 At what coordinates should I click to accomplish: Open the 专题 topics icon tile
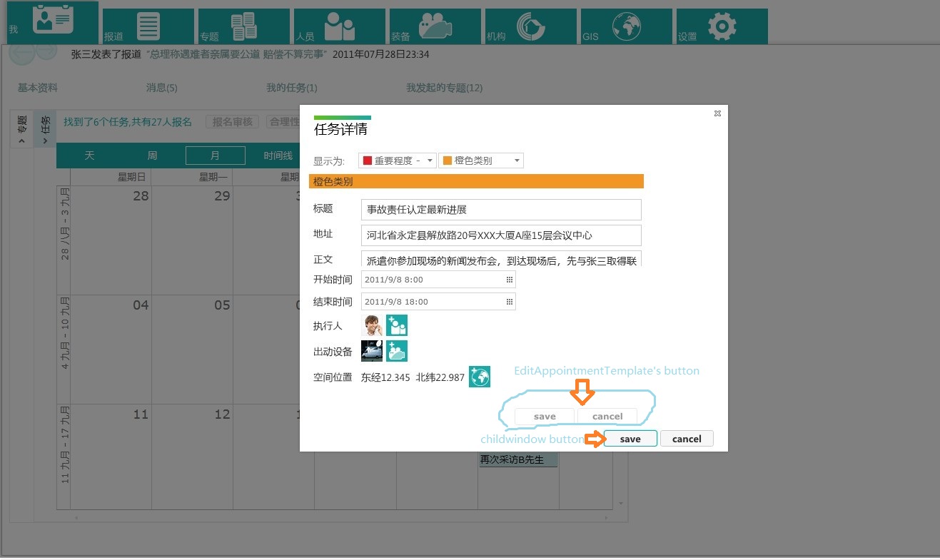coord(244,26)
